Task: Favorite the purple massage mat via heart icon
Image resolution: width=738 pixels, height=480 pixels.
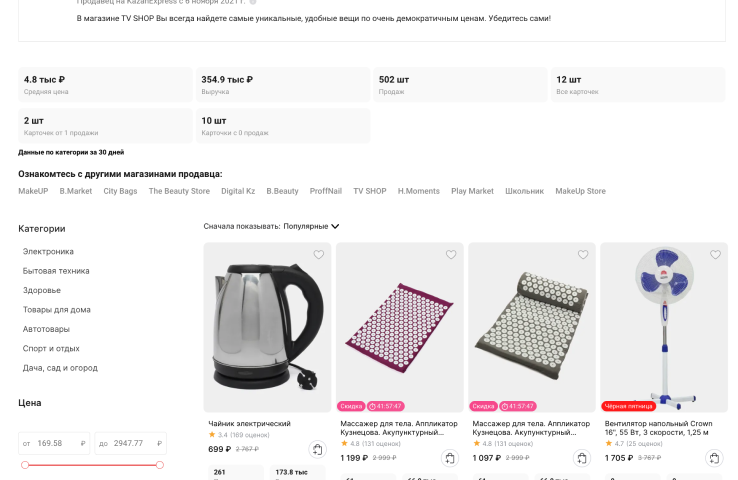Action: pyautogui.click(x=451, y=255)
